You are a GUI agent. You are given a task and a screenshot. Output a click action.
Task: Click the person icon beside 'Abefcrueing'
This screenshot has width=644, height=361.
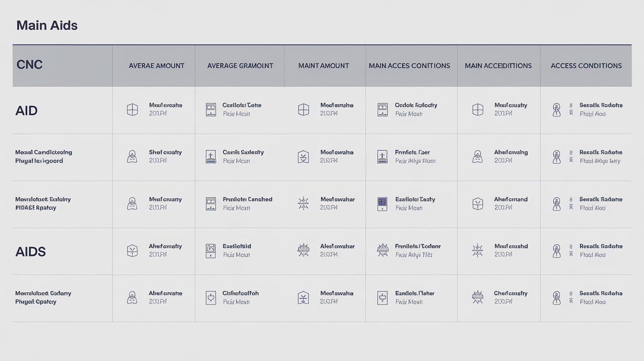pyautogui.click(x=478, y=156)
